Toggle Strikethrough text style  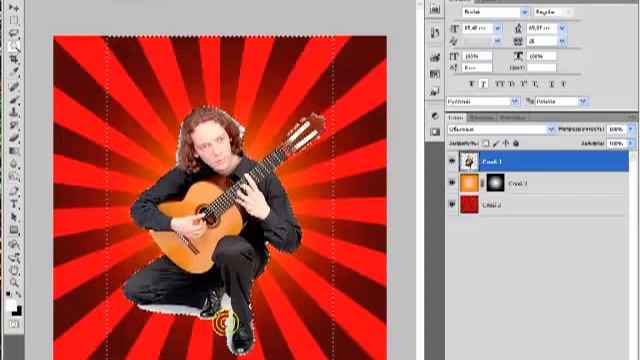tap(563, 84)
